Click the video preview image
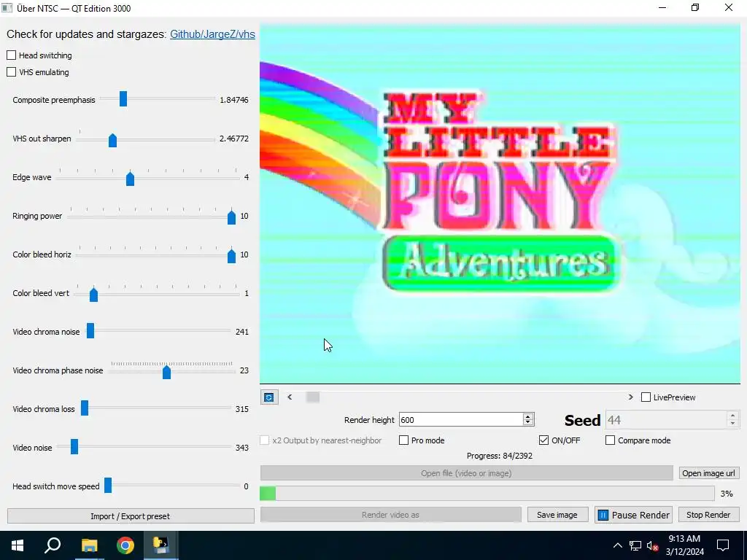Image resolution: width=747 pixels, height=560 pixels. click(500, 204)
